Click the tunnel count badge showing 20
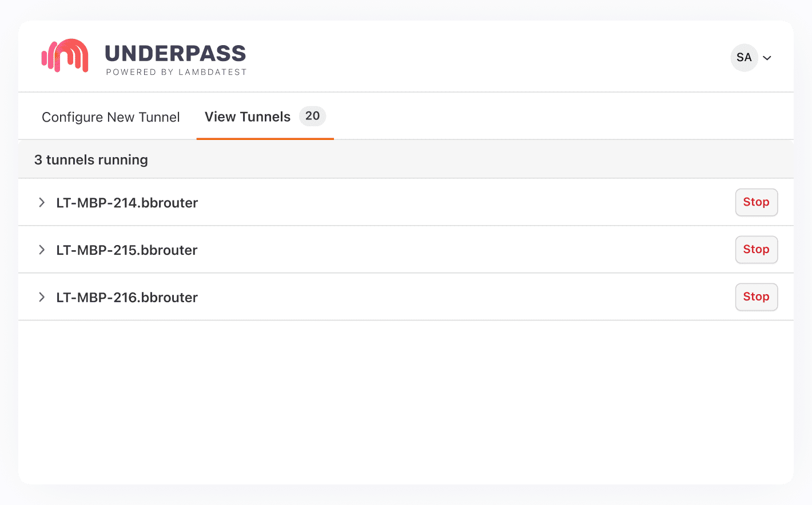812x505 pixels. [312, 116]
